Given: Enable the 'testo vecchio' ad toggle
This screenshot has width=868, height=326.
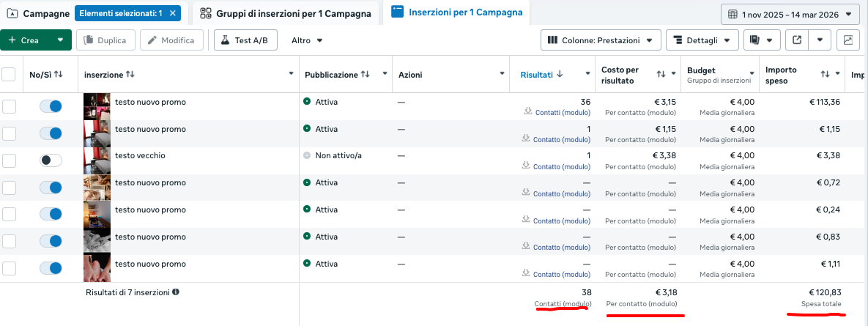Looking at the screenshot, I should click(x=51, y=160).
